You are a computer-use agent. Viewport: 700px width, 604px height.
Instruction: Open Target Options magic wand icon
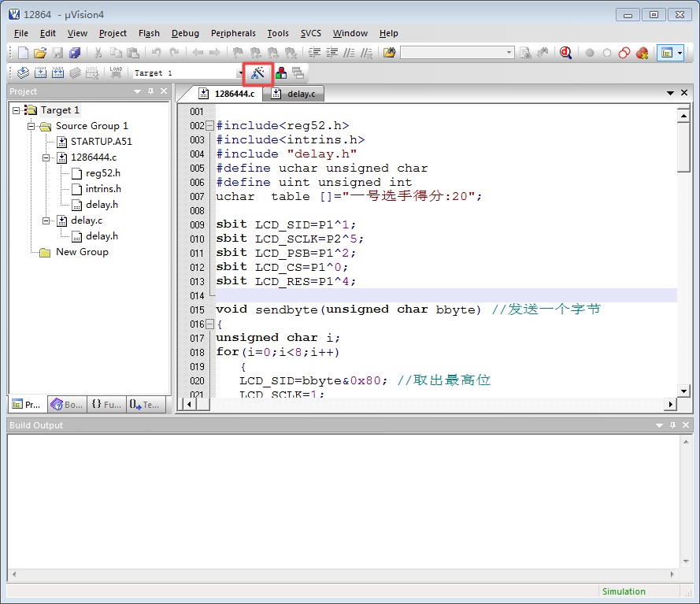(257, 72)
